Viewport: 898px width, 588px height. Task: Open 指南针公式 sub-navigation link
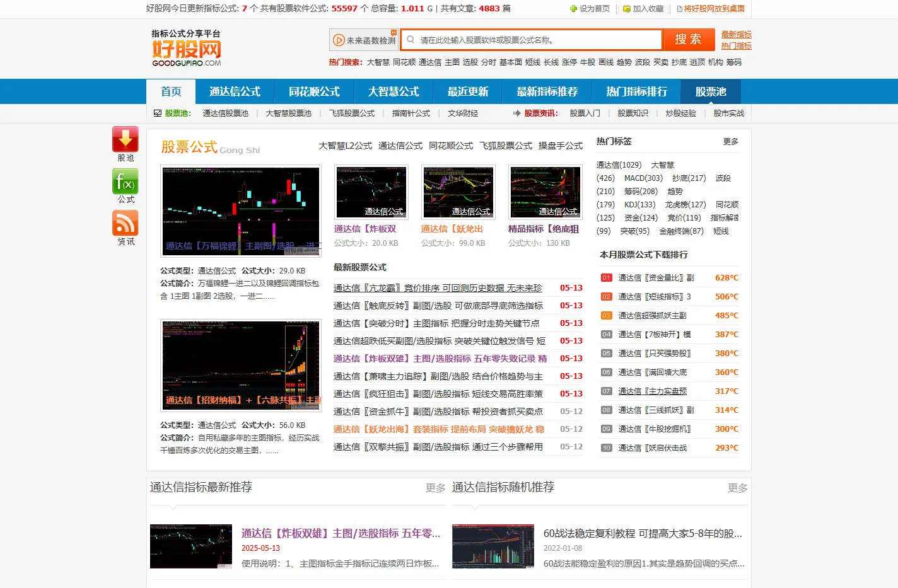tap(411, 113)
